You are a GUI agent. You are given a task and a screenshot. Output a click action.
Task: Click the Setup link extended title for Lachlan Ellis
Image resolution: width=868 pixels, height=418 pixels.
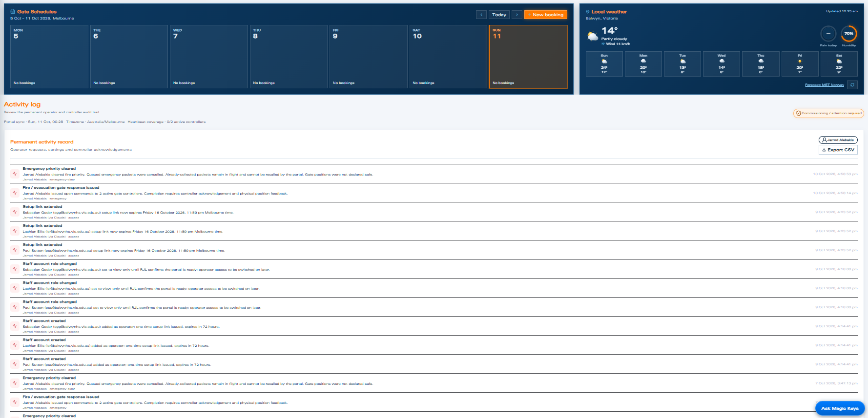(x=42, y=226)
